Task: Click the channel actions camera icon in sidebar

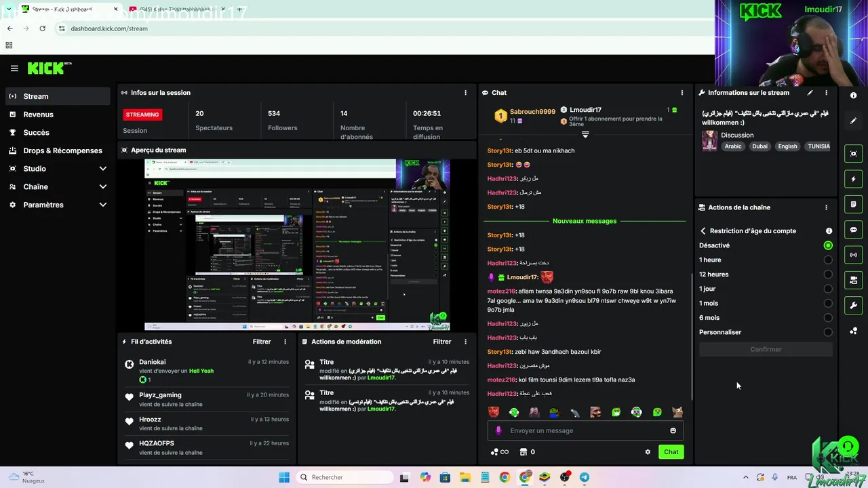Action: tap(854, 280)
